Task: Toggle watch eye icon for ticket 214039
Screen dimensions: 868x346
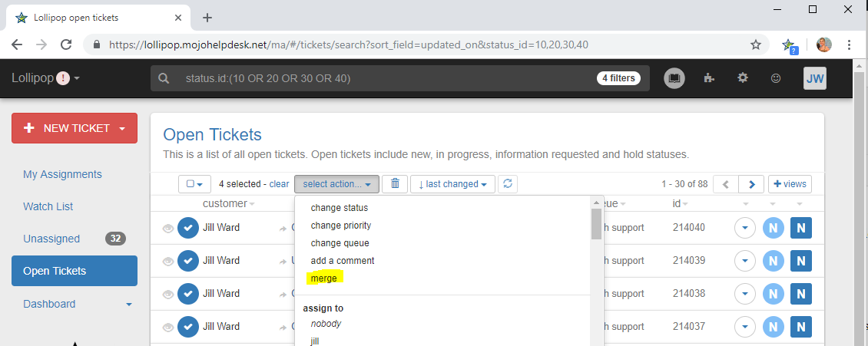Action: point(167,261)
